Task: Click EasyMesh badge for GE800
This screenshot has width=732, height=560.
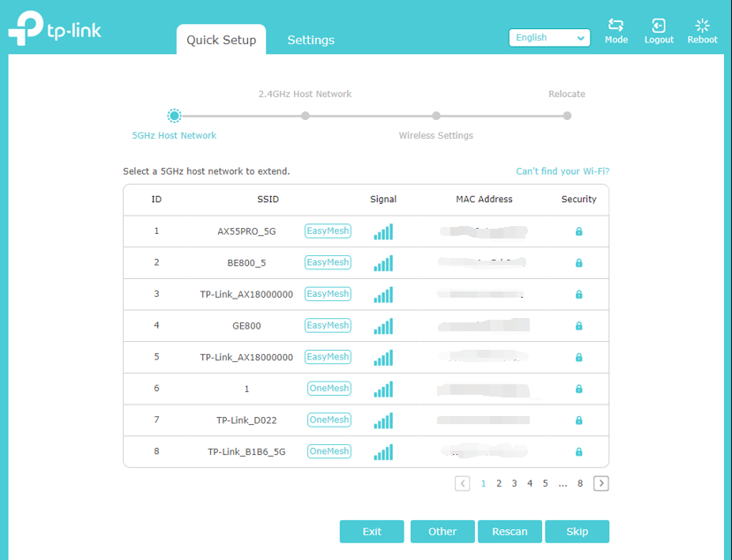Action: (x=328, y=325)
